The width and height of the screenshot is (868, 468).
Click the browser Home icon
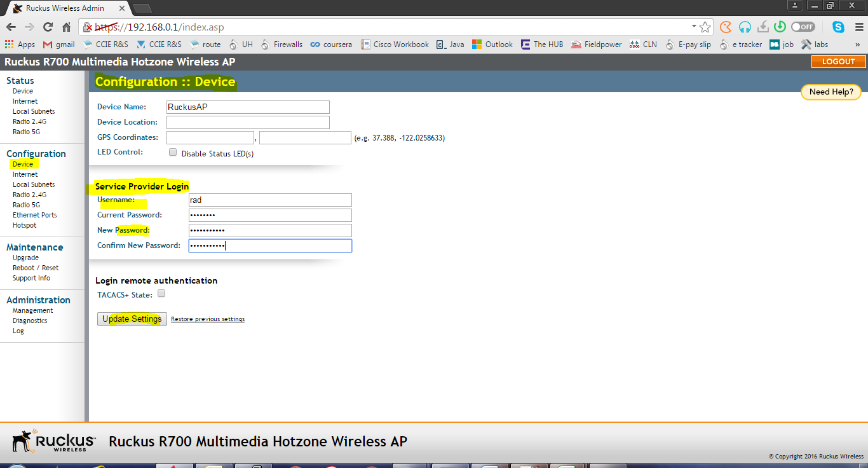coord(65,27)
